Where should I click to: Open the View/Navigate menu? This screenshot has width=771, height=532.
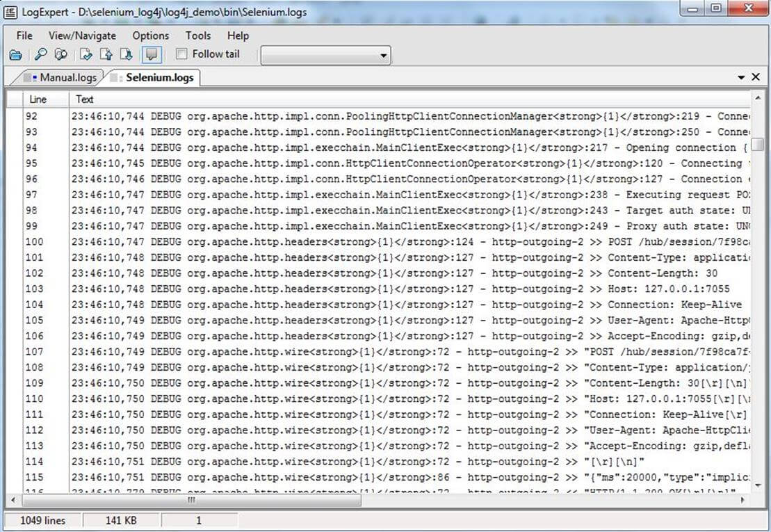click(x=82, y=35)
